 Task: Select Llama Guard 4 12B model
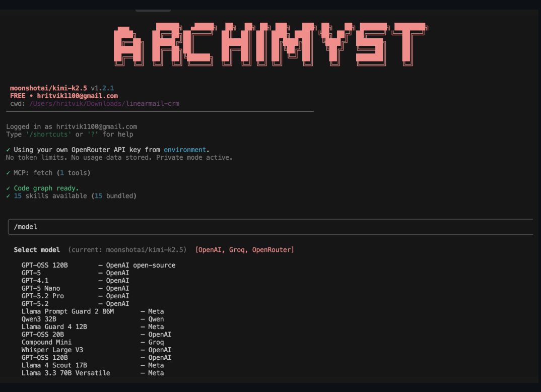[54, 326]
